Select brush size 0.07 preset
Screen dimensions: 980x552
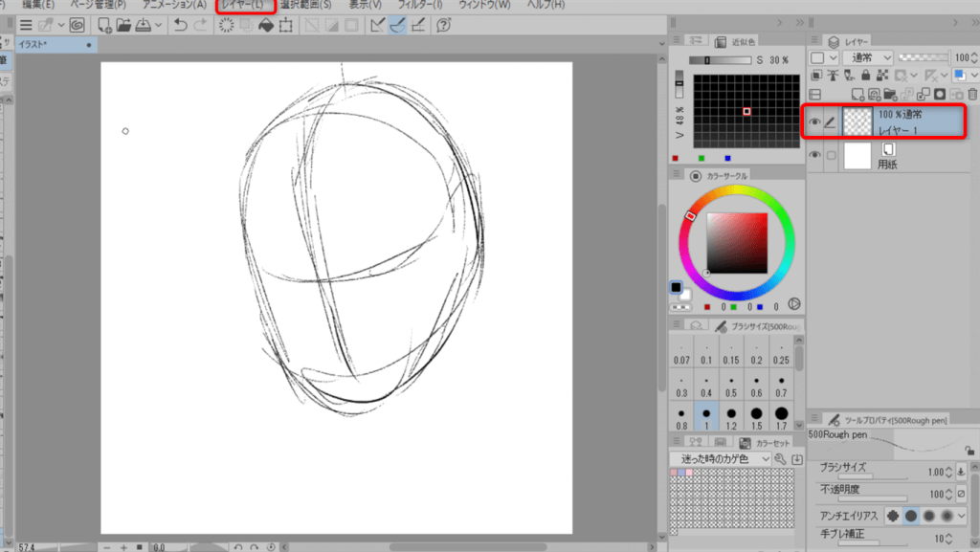681,353
